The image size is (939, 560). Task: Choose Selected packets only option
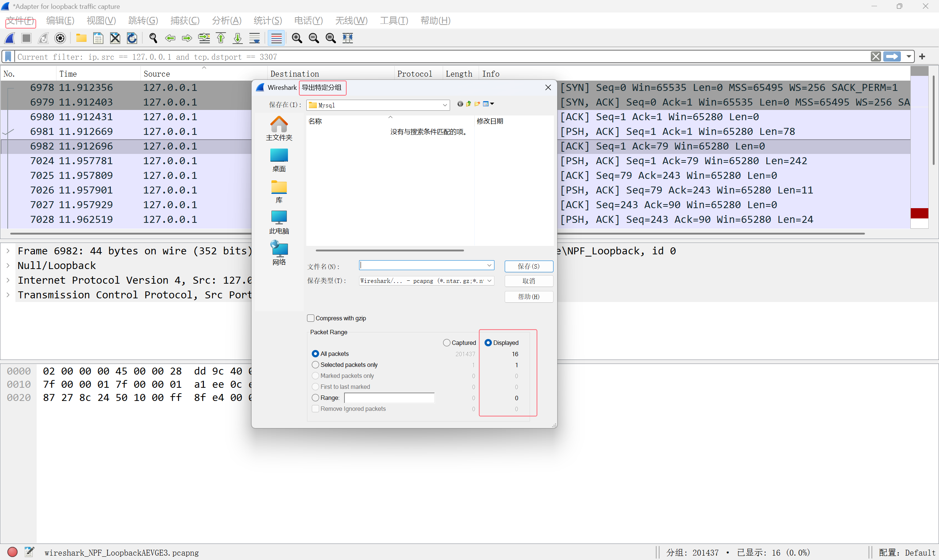315,365
